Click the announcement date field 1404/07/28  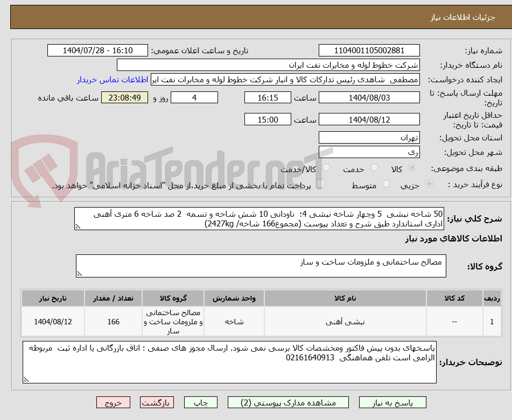point(97,50)
